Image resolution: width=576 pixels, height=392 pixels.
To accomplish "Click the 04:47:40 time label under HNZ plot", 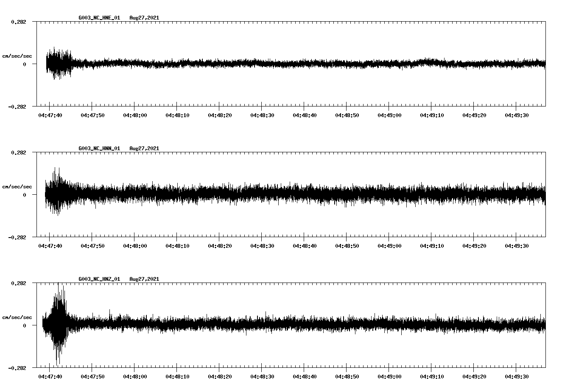I will coord(50,376).
